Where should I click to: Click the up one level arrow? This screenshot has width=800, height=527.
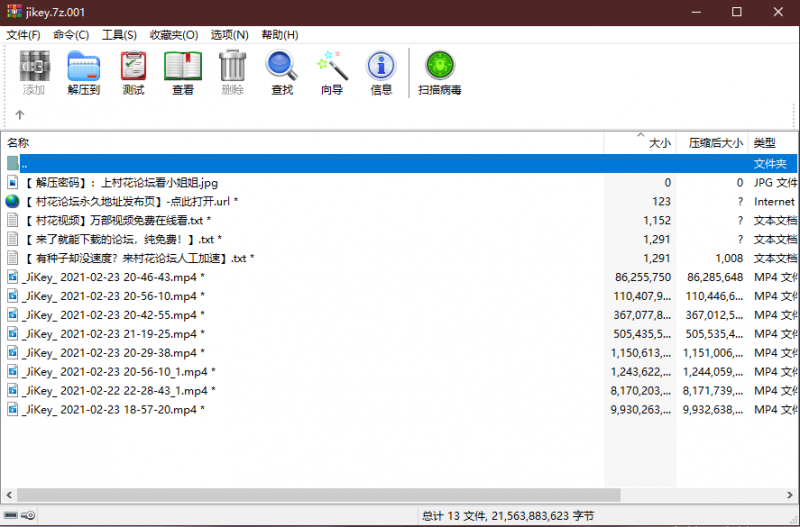click(x=20, y=114)
